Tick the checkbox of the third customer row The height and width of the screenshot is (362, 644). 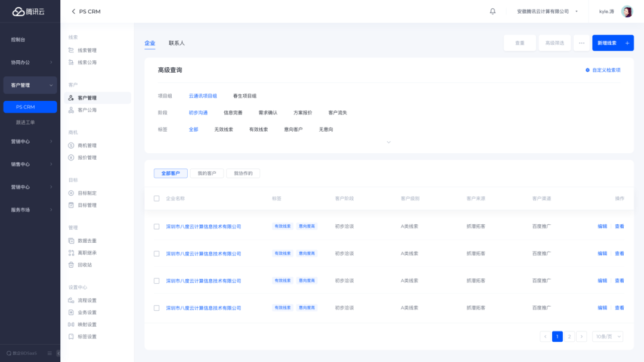(156, 281)
